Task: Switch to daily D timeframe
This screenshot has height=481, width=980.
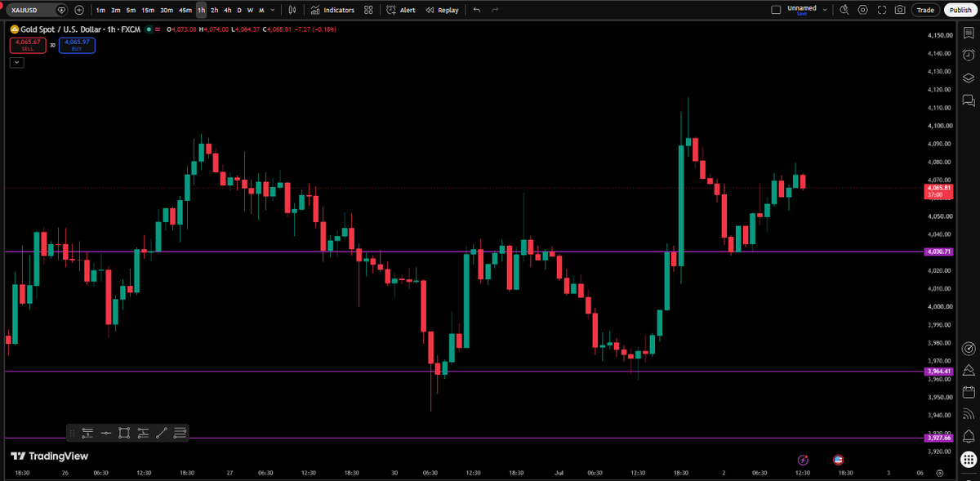Action: click(239, 10)
